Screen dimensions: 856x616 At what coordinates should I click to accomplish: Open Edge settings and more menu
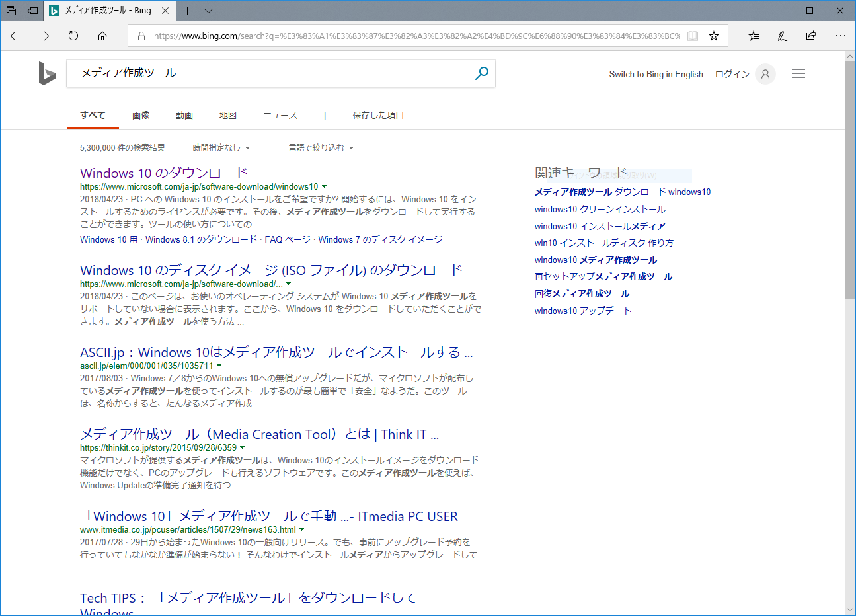[840, 36]
